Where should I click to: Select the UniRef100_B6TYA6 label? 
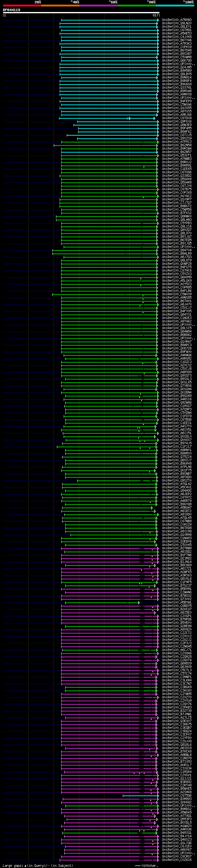(x=176, y=40)
